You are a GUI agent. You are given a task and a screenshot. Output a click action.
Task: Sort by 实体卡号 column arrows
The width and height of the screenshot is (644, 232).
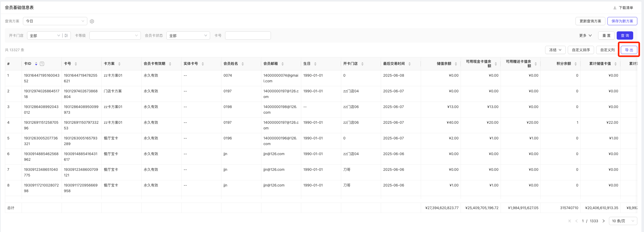click(203, 64)
